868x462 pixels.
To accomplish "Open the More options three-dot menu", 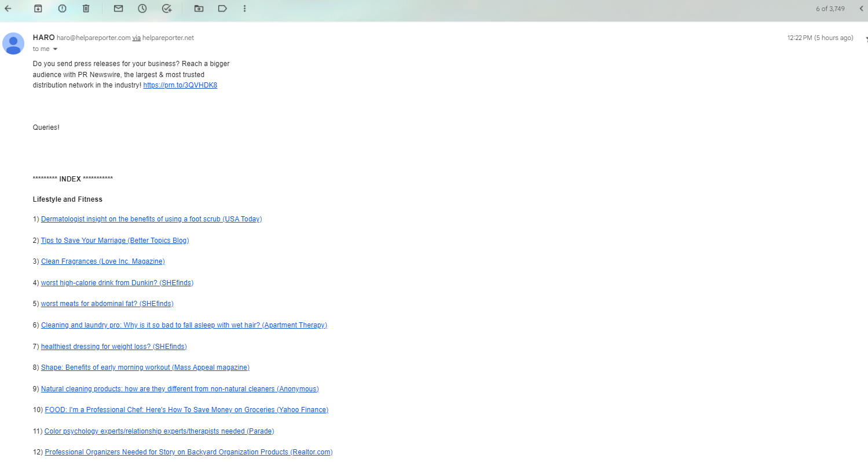I will tap(245, 9).
